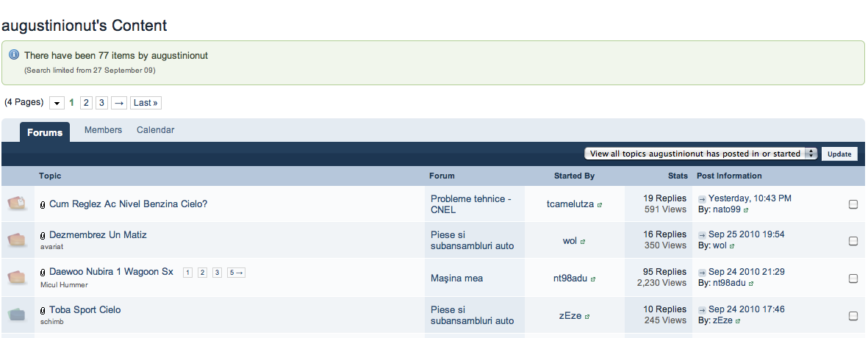Jump to the Last page
This screenshot has width=868, height=338.
click(146, 103)
